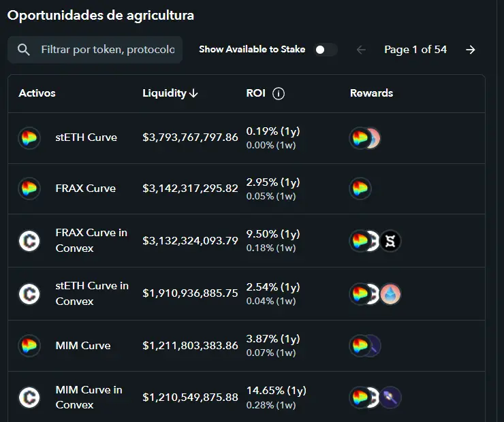Click FRAX Curve reward token icon
504x422 pixels.
click(360, 189)
